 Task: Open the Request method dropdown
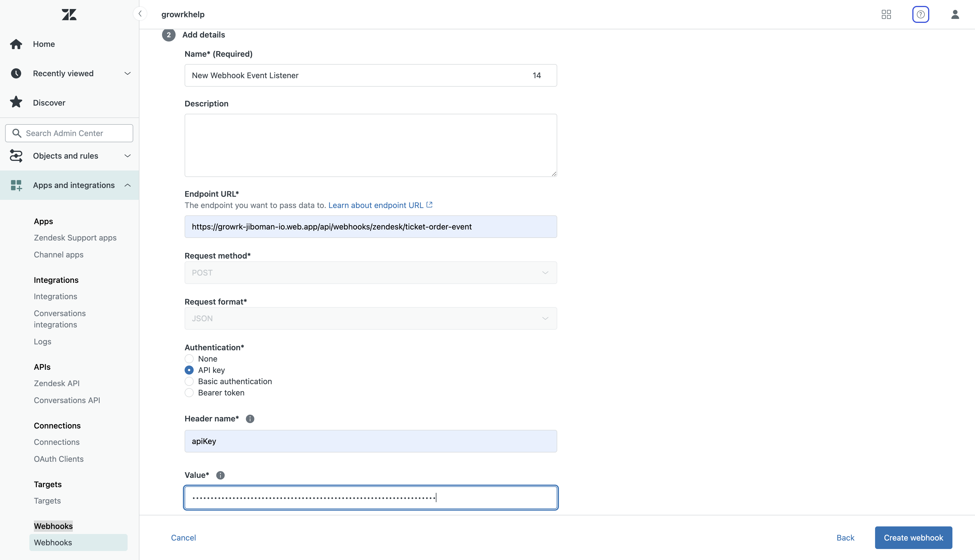click(x=545, y=272)
